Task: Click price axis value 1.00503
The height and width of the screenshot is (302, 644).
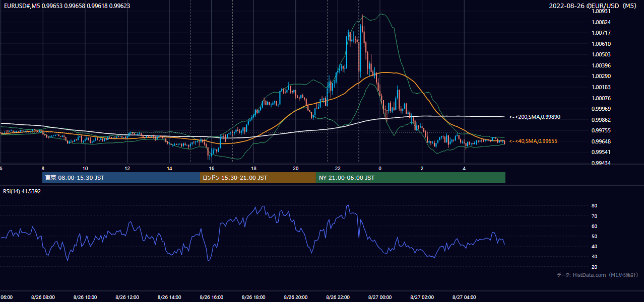Action: (x=601, y=54)
